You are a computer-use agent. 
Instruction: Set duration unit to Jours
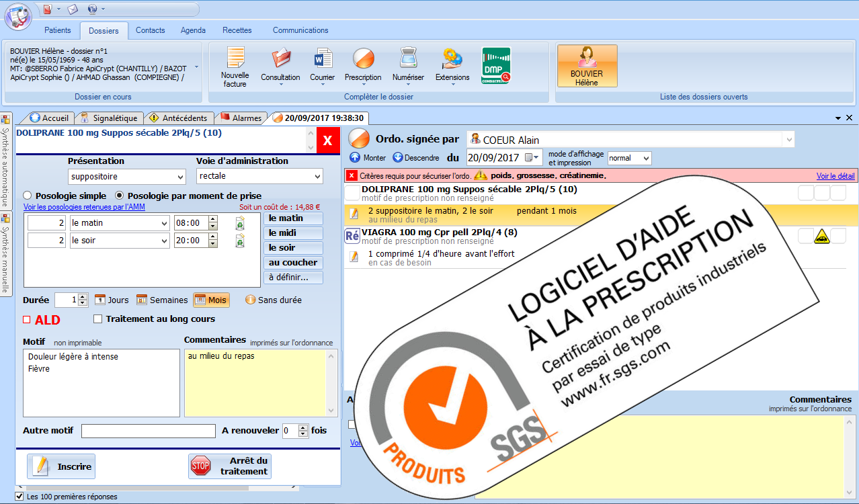112,300
